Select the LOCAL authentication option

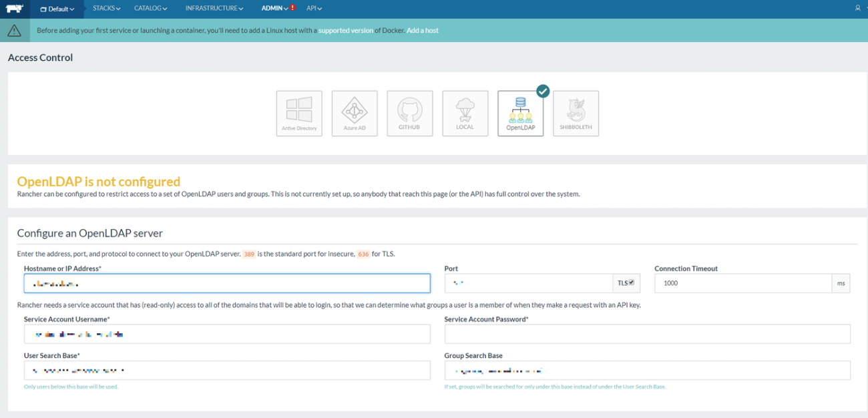pyautogui.click(x=465, y=113)
